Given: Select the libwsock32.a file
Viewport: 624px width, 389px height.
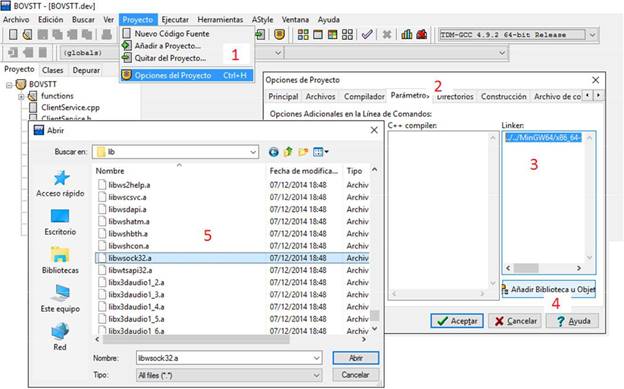Looking at the screenshot, I should click(x=232, y=258).
